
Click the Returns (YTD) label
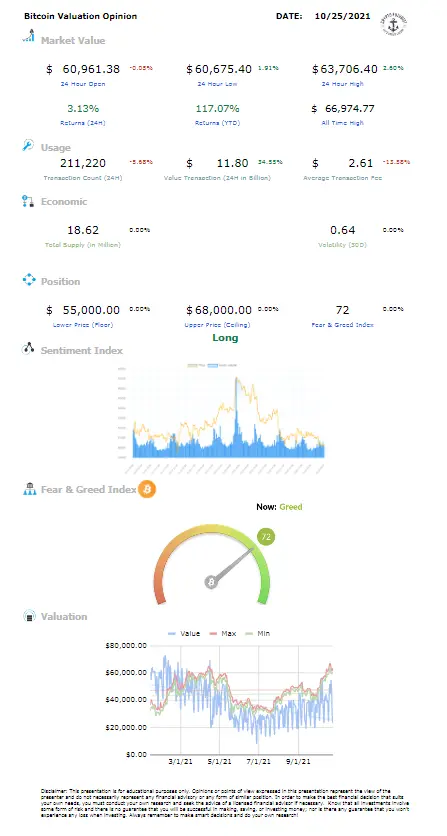click(217, 123)
